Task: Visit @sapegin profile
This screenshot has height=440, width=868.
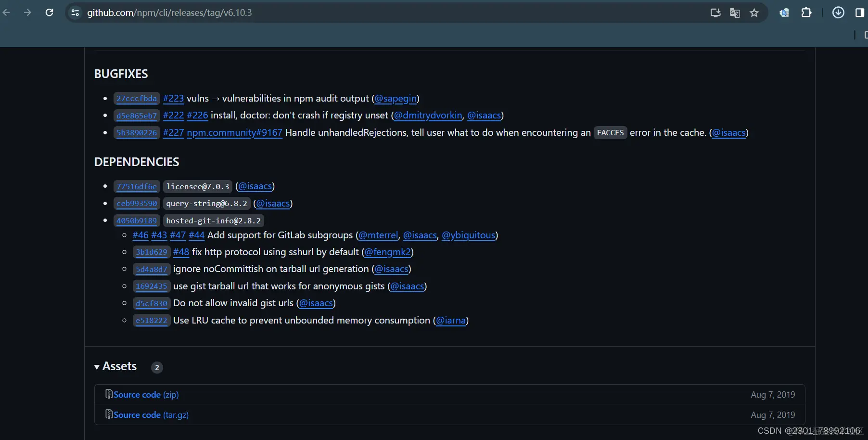Action: [x=396, y=99]
